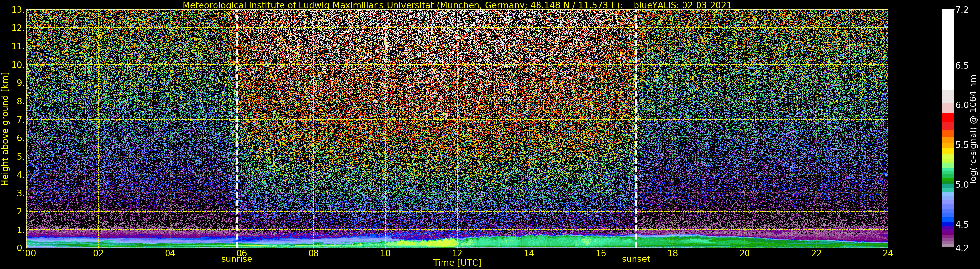Click the time axis tick '10'

coord(385,253)
